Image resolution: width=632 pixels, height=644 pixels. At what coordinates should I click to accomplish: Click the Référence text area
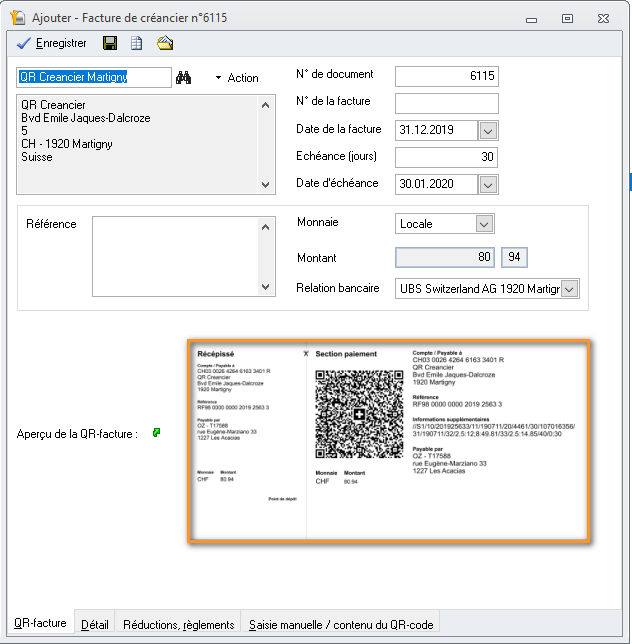pos(175,256)
